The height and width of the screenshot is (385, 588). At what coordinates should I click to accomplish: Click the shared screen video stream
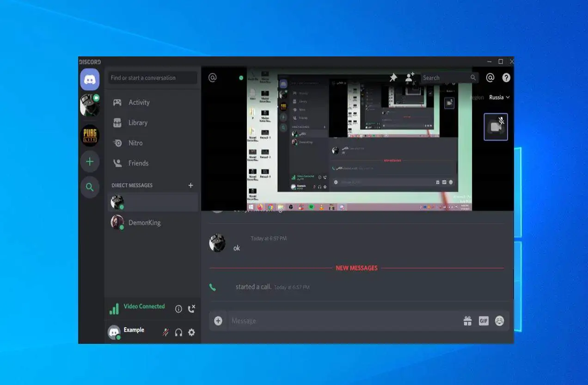pyautogui.click(x=359, y=139)
